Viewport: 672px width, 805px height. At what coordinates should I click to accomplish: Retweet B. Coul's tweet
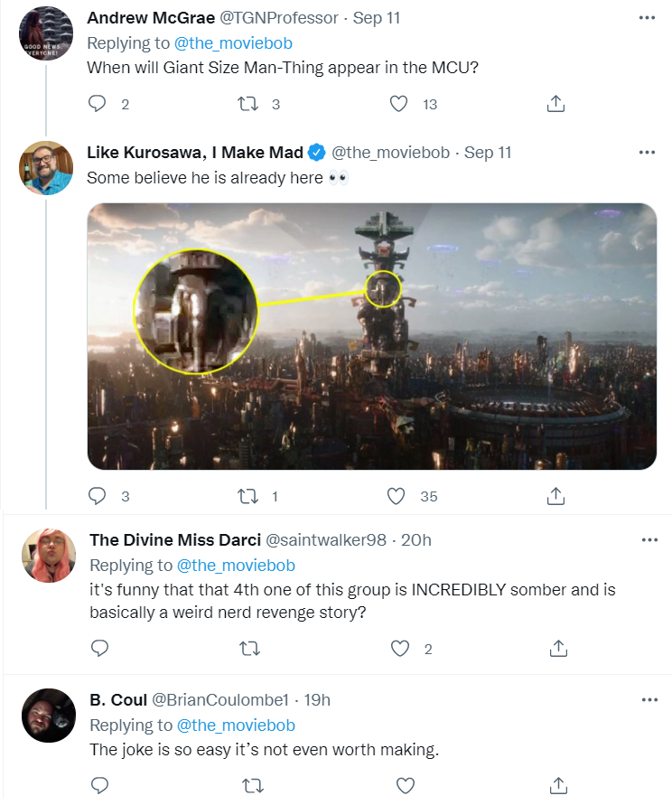tap(252, 784)
